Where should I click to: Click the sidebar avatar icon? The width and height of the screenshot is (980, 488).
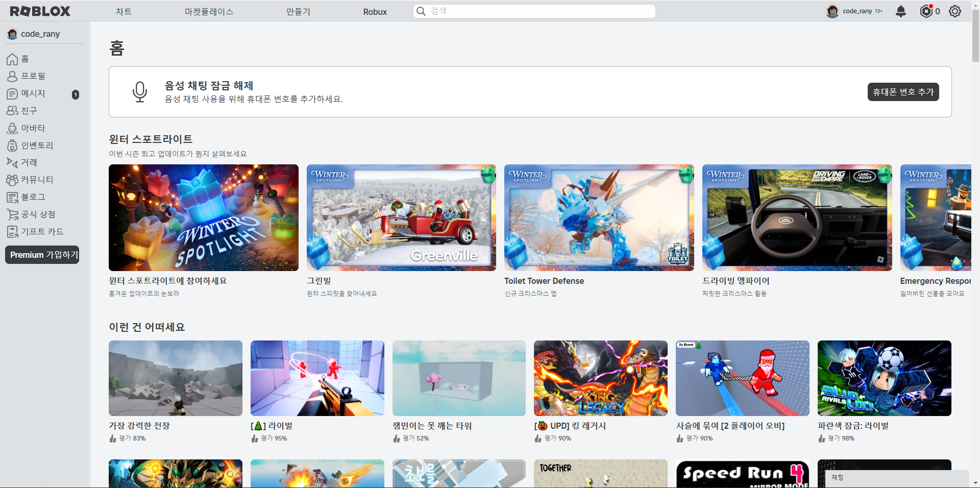coord(12,128)
